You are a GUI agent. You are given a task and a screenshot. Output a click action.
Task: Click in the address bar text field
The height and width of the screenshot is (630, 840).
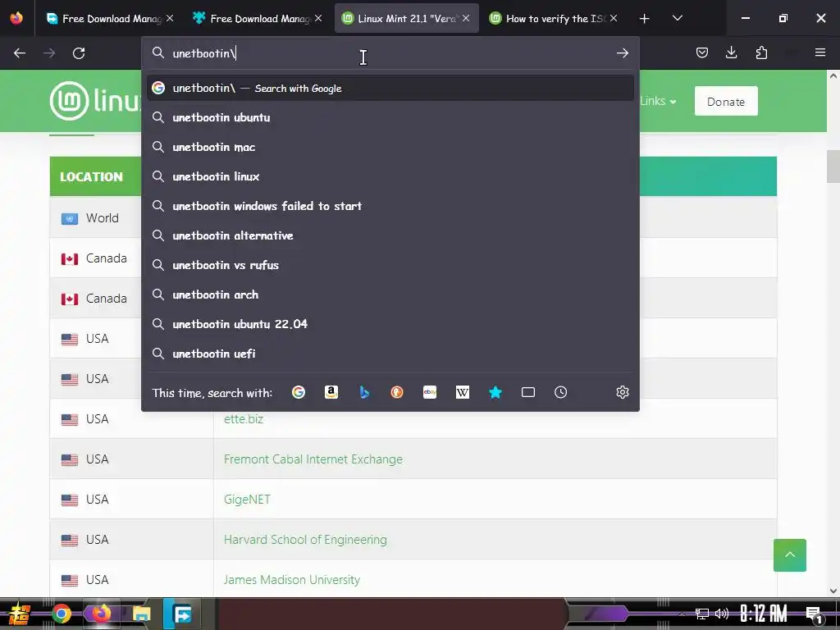pyautogui.click(x=391, y=53)
